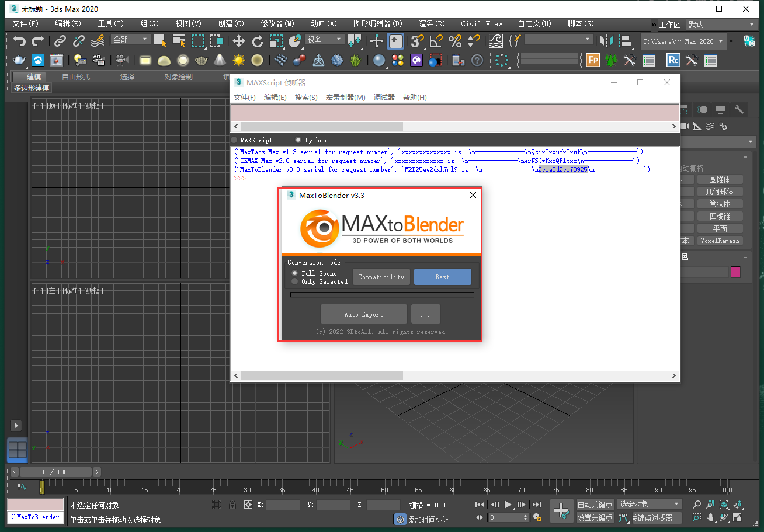
Task: Open 调试器 menu in MAXScript listener
Action: [x=384, y=98]
